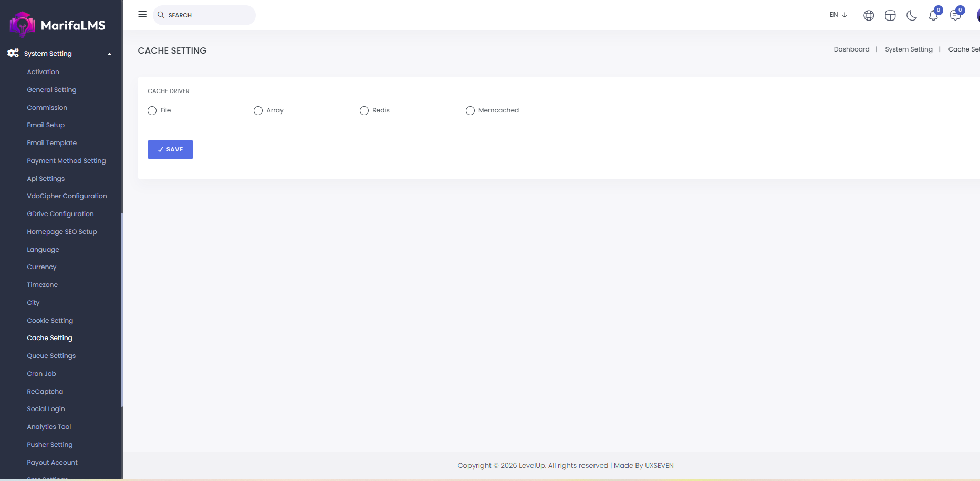Open the globe website icon
Viewport: 980px width, 481px height.
point(869,16)
